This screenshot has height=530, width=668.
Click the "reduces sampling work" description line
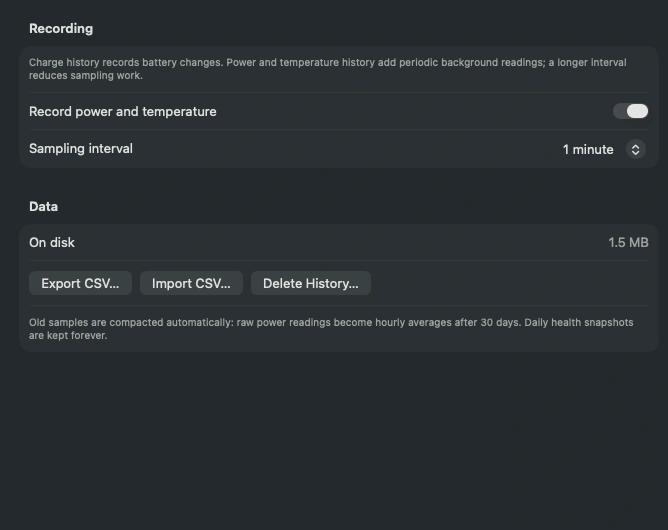[86, 75]
